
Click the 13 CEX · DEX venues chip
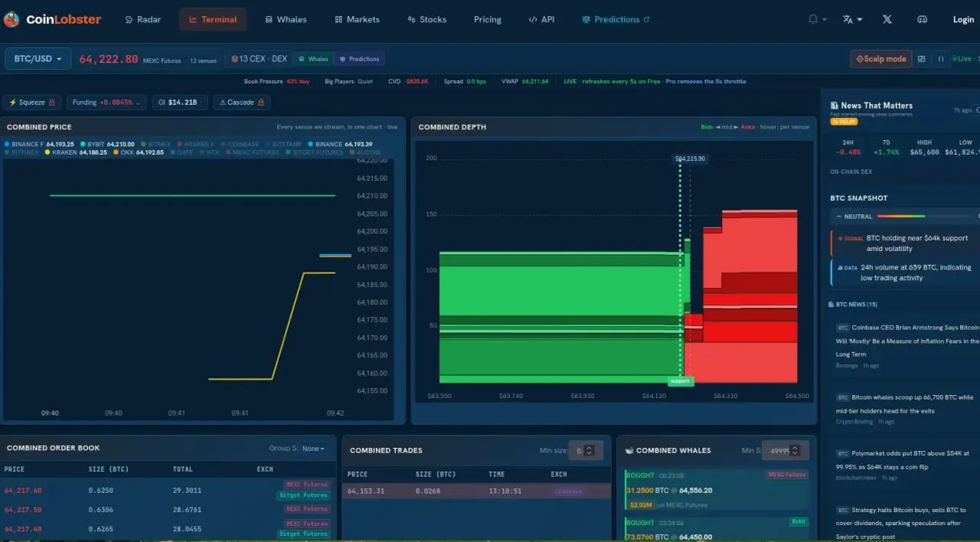click(260, 59)
